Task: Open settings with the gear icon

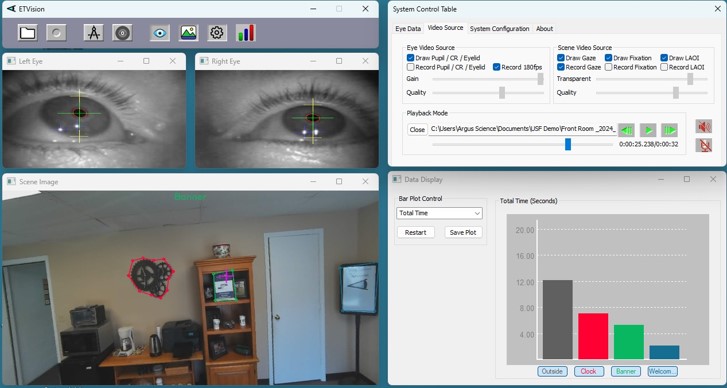Action: click(x=217, y=33)
